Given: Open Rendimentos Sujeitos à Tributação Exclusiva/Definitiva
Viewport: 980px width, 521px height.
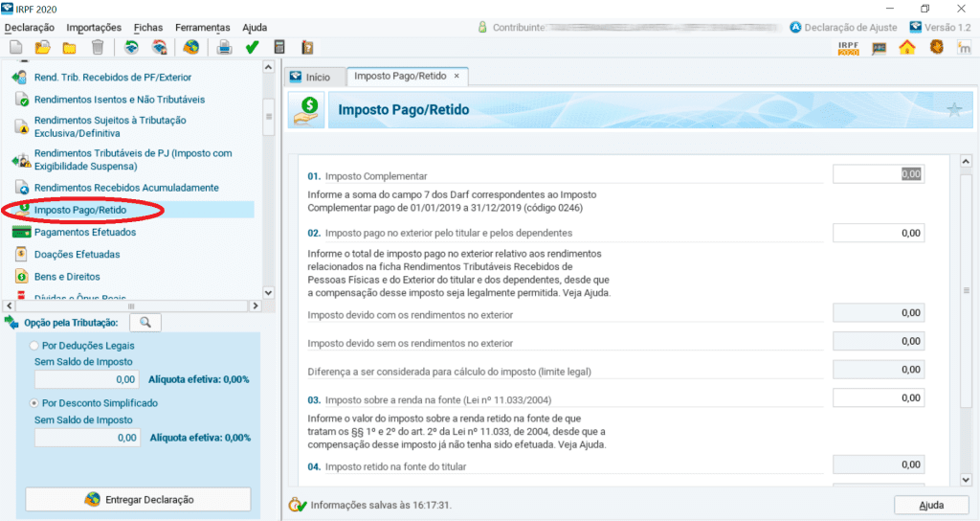Looking at the screenshot, I should [x=110, y=127].
